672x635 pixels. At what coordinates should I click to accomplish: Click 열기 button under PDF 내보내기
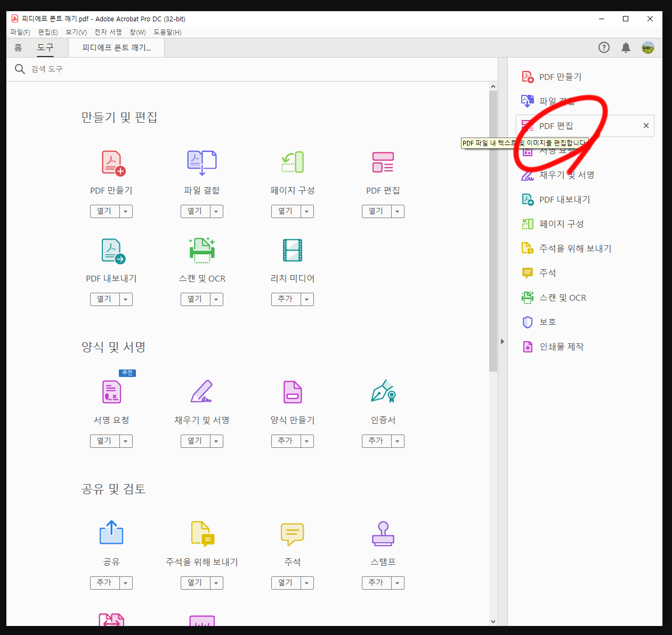[x=105, y=299]
